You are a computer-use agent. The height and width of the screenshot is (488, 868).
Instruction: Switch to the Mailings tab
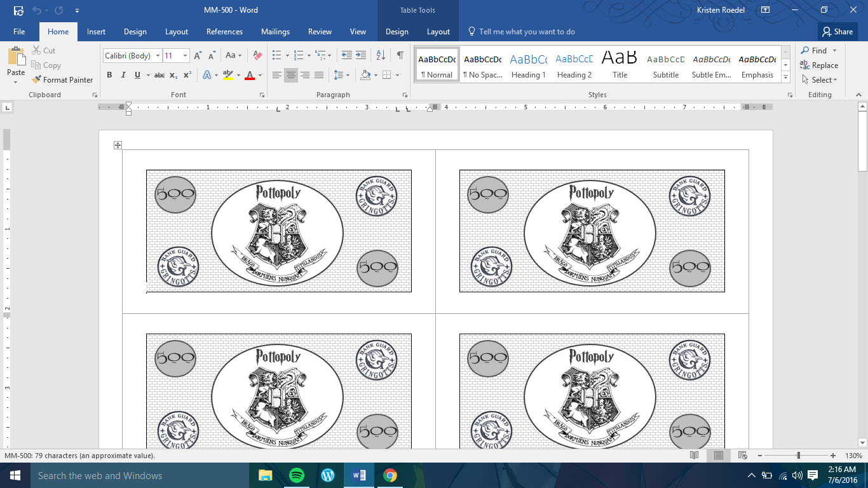pos(275,32)
